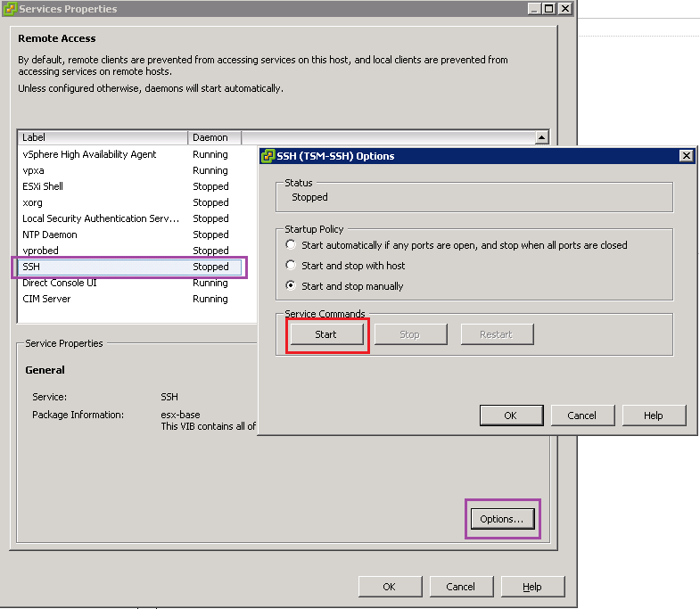The height and width of the screenshot is (609, 700).
Task: Minimize the Services Properties window
Action: point(534,9)
